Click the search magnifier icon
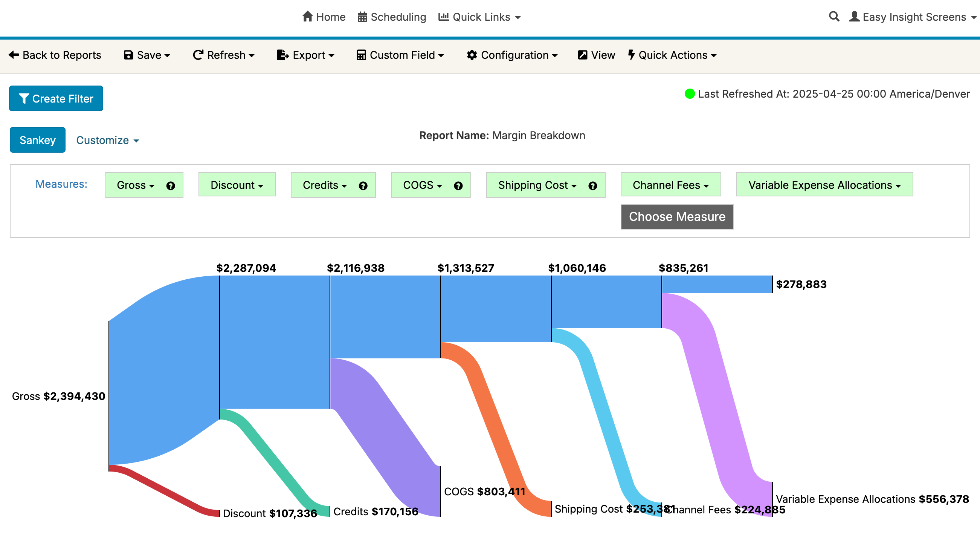Screen dimensions: 980x539 pyautogui.click(x=833, y=16)
